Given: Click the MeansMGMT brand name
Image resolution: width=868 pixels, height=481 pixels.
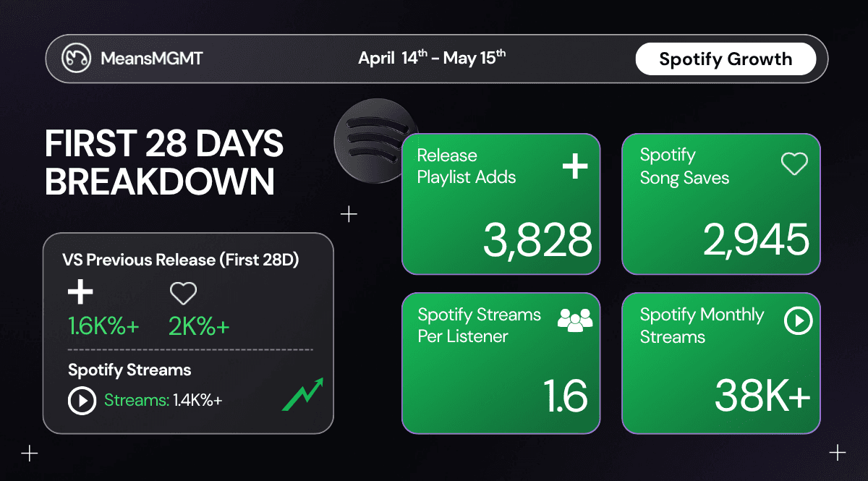Looking at the screenshot, I should (x=152, y=59).
